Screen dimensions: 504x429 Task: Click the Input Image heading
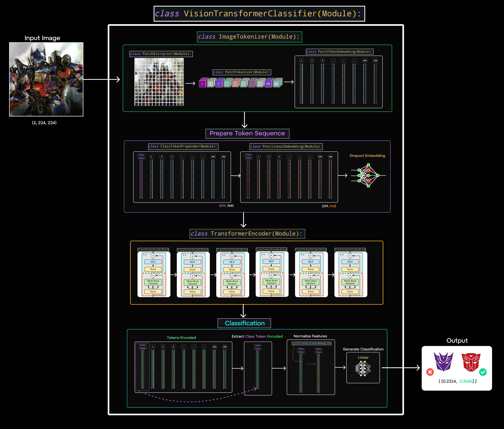point(42,38)
